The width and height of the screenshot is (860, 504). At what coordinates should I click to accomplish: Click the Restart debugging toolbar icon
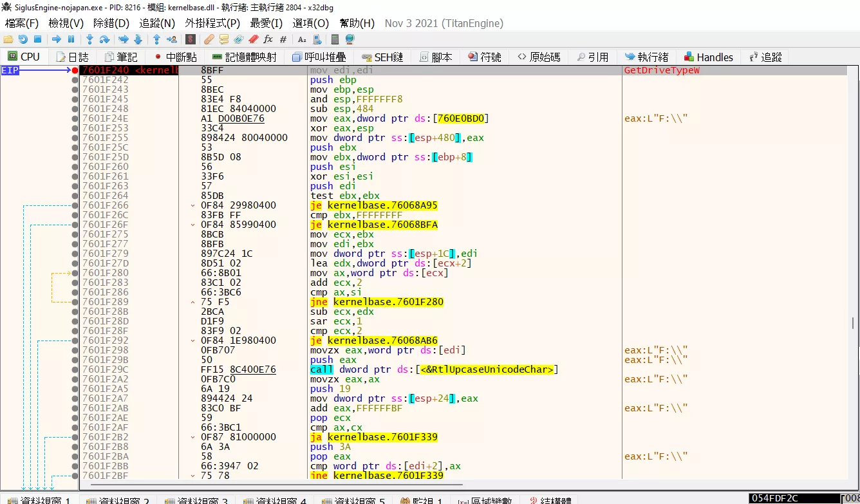pyautogui.click(x=23, y=39)
